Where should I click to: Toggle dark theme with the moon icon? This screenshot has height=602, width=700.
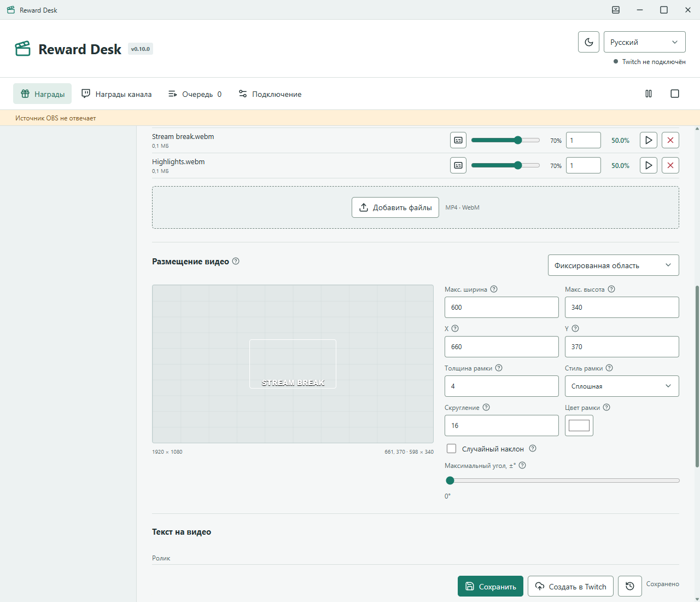click(588, 42)
